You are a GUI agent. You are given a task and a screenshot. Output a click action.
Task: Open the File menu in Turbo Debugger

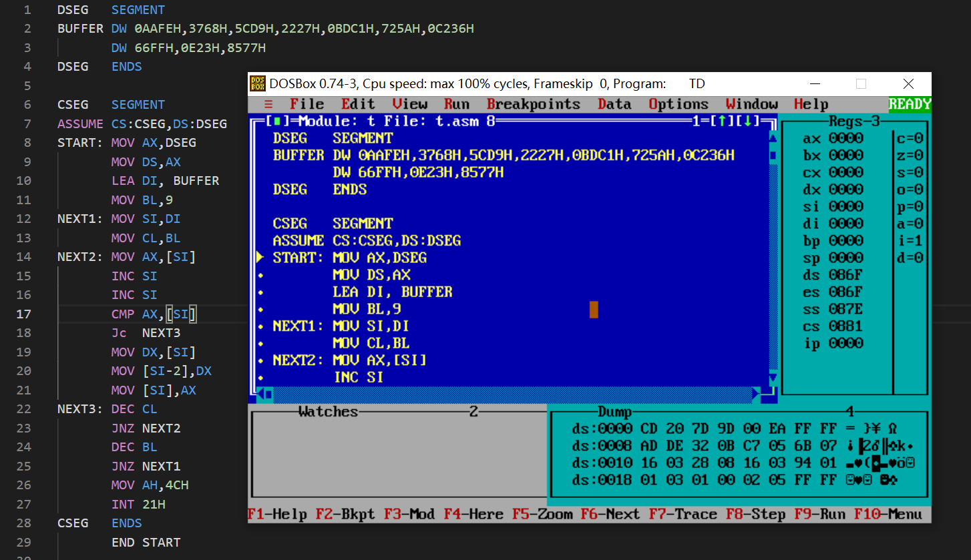(x=307, y=104)
